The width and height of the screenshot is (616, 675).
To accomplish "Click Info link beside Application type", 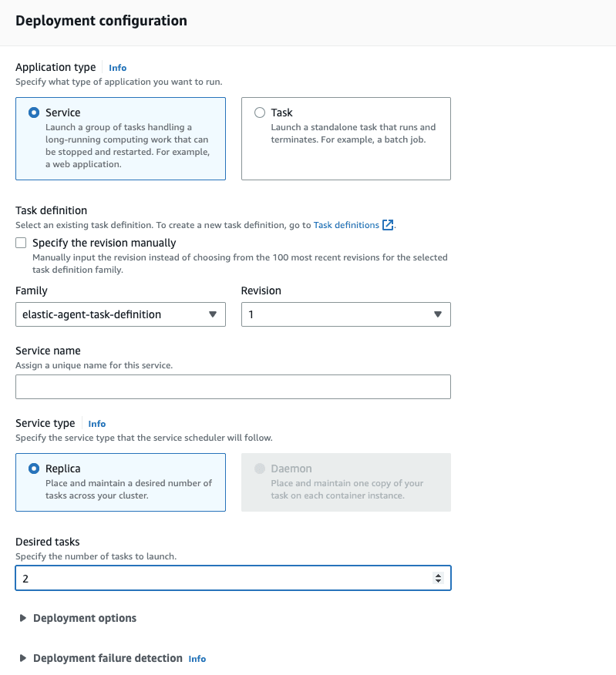I will coord(117,68).
